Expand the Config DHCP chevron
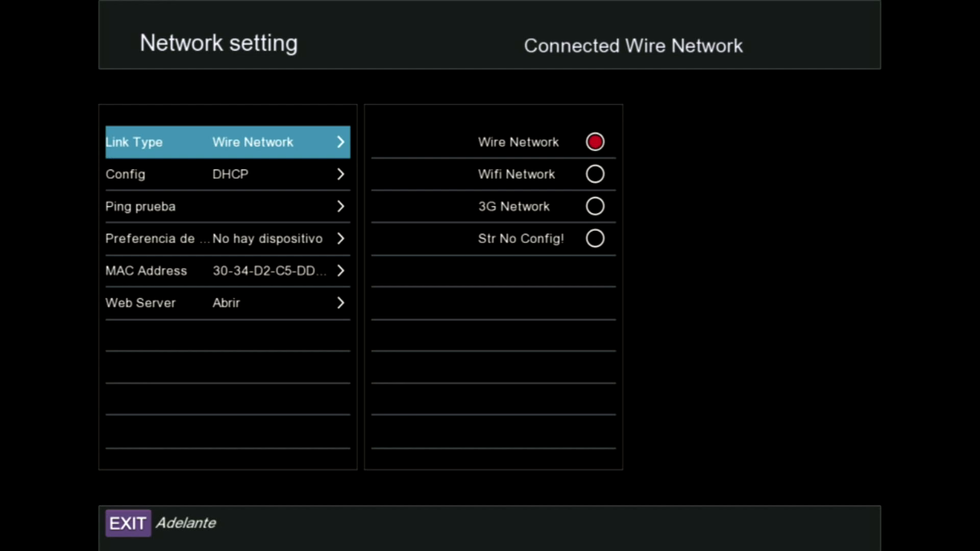The image size is (980, 551). pyautogui.click(x=340, y=174)
